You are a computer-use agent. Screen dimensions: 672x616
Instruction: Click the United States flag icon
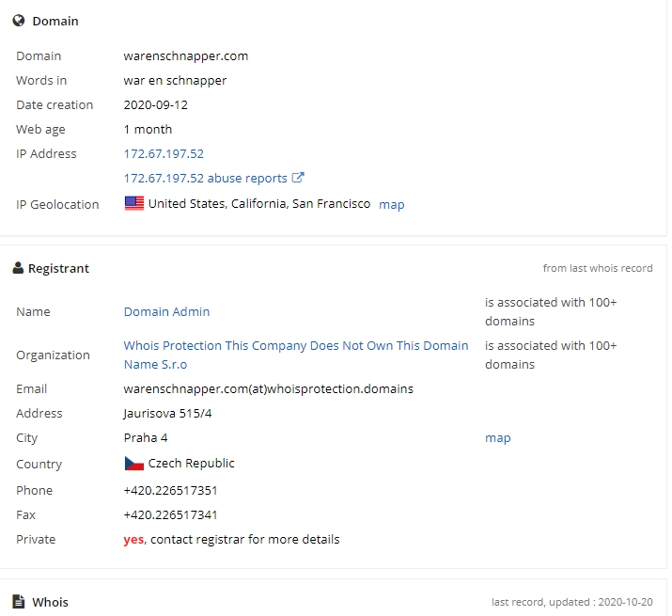click(x=134, y=203)
